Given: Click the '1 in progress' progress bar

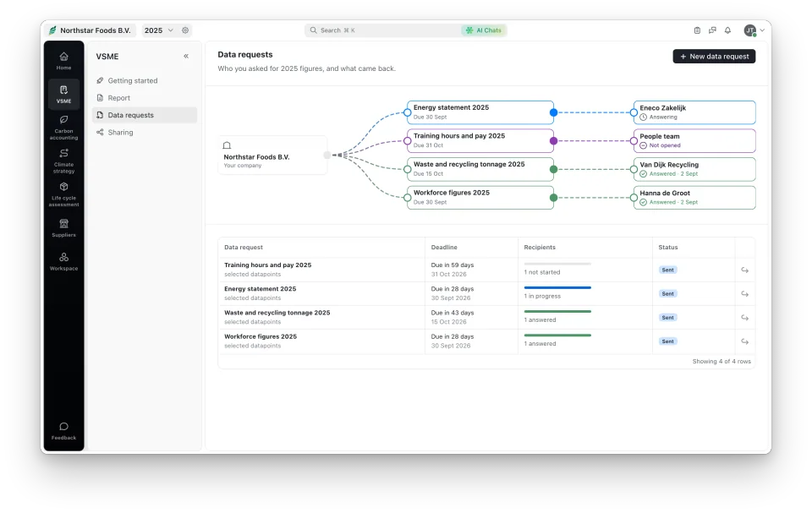Looking at the screenshot, I should [x=557, y=287].
